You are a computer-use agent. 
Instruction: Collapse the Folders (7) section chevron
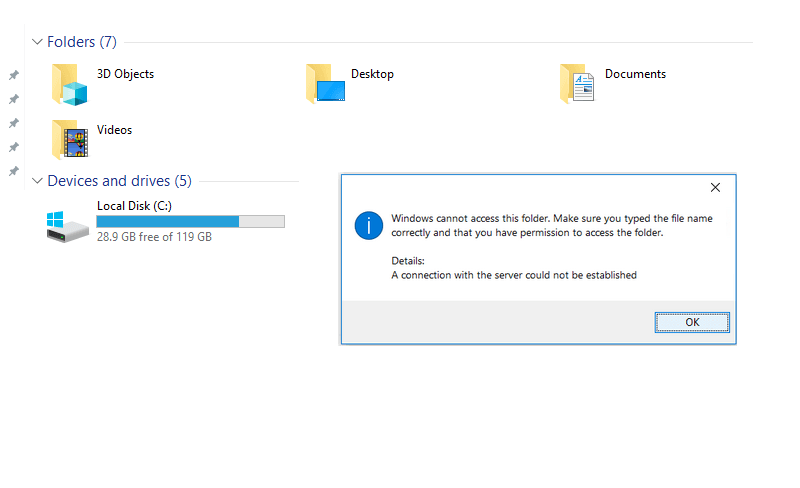click(x=37, y=42)
